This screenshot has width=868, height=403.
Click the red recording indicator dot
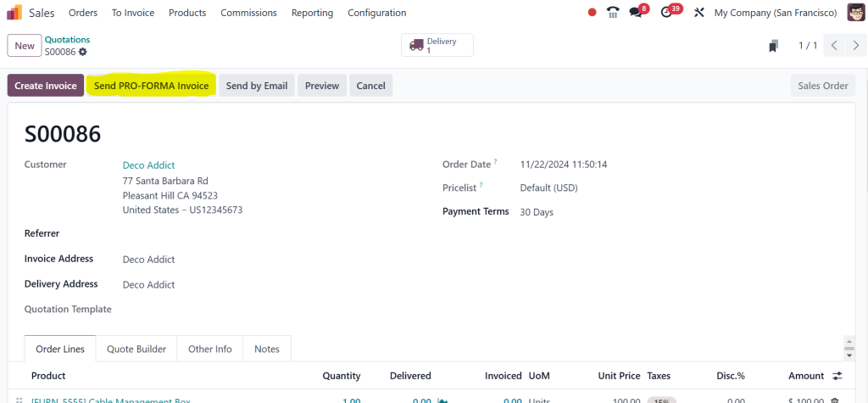point(592,12)
